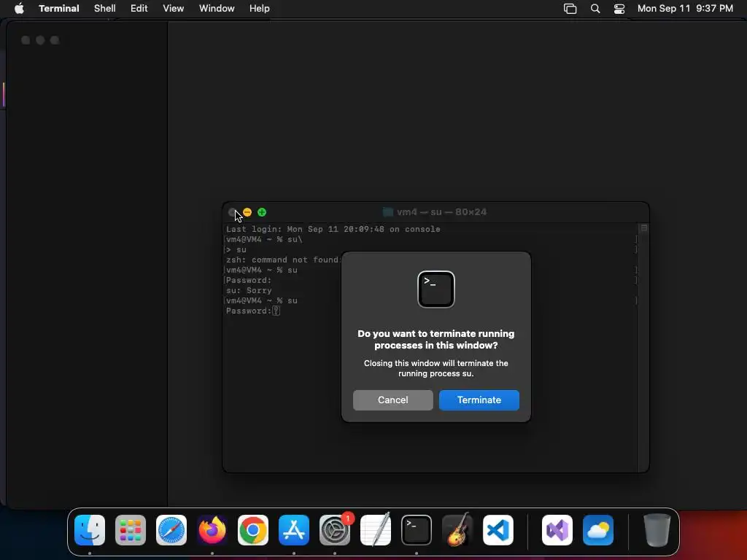
Task: Click the Terminal icon in the dialog
Action: (436, 289)
